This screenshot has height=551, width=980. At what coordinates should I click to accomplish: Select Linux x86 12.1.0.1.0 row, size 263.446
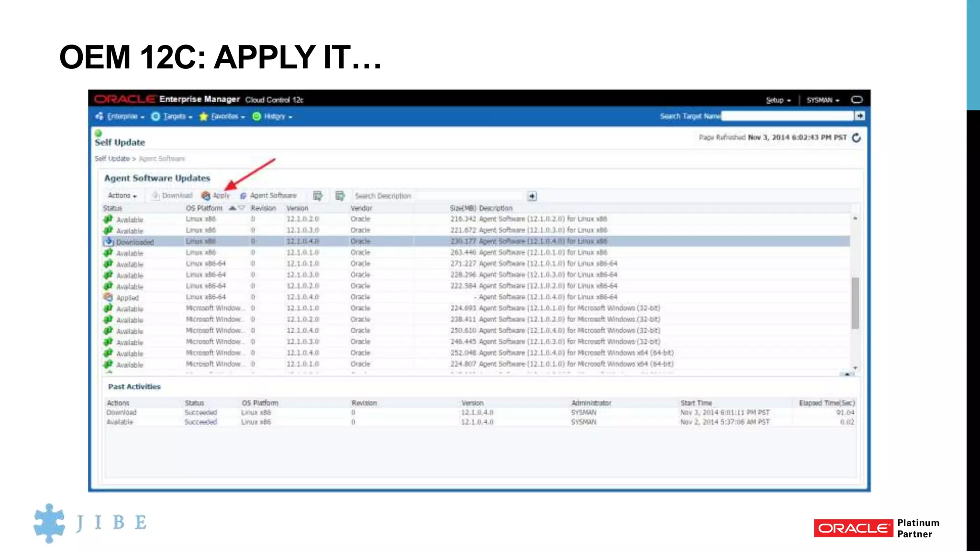[x=476, y=253]
